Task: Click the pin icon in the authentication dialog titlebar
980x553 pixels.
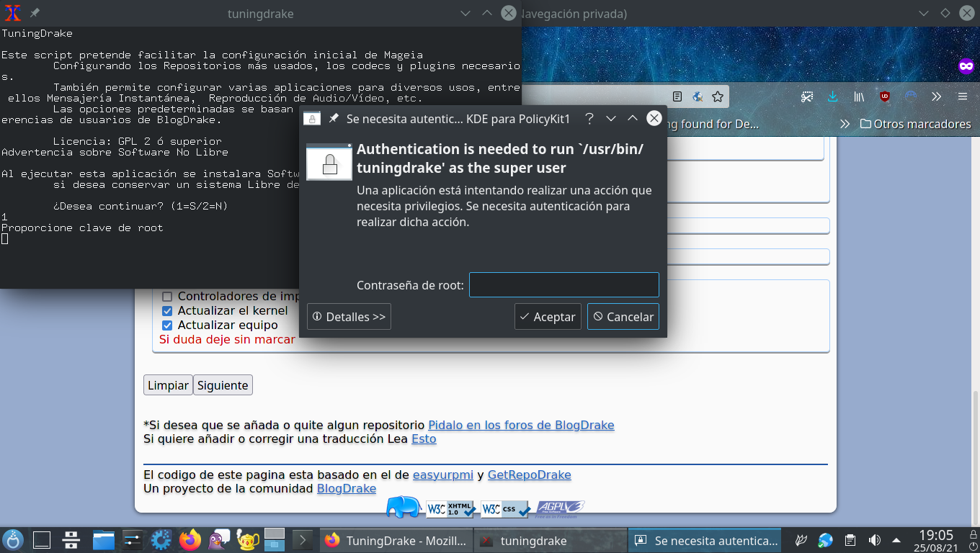Action: click(334, 119)
